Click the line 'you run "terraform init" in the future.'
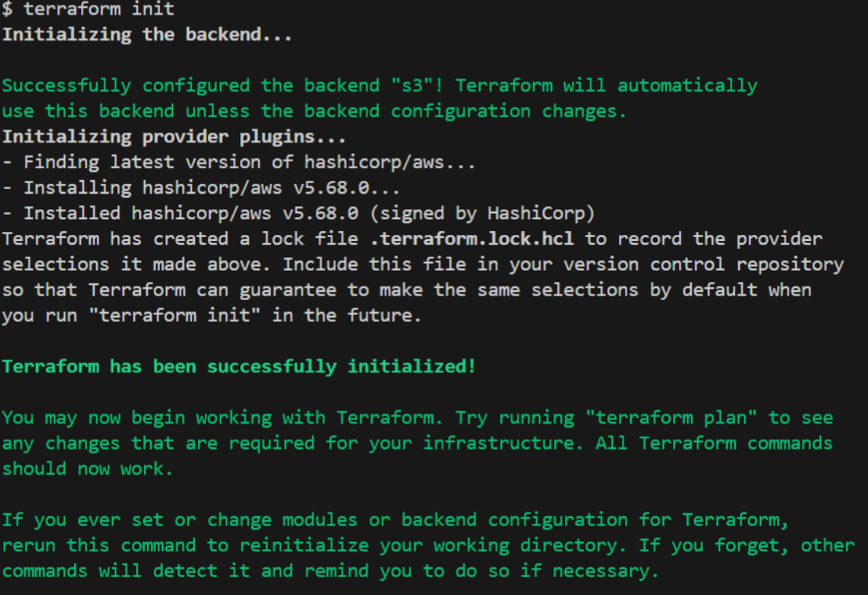 [x=212, y=315]
